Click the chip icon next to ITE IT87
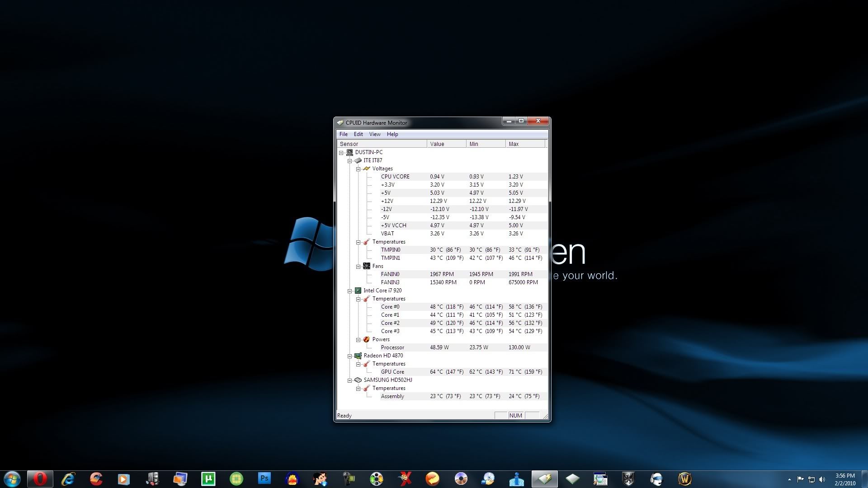The image size is (868, 488). [x=358, y=160]
